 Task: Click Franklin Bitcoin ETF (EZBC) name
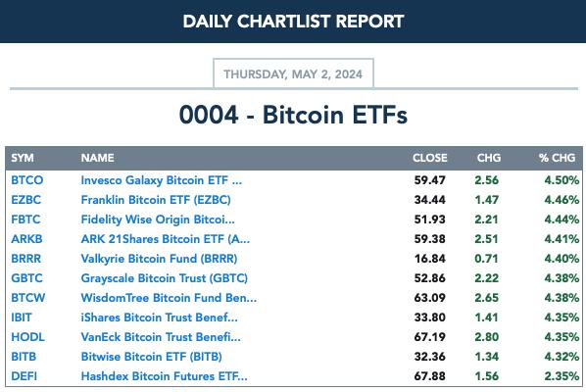tap(156, 200)
